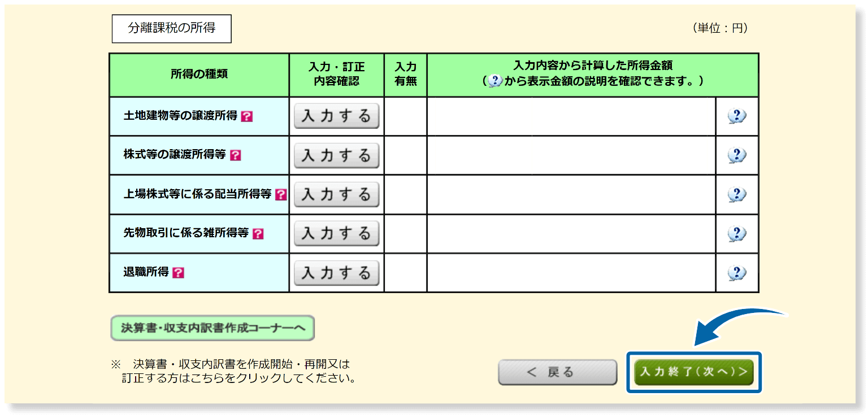Select the 入力有無 column header
The width and height of the screenshot is (868, 418).
tap(405, 75)
